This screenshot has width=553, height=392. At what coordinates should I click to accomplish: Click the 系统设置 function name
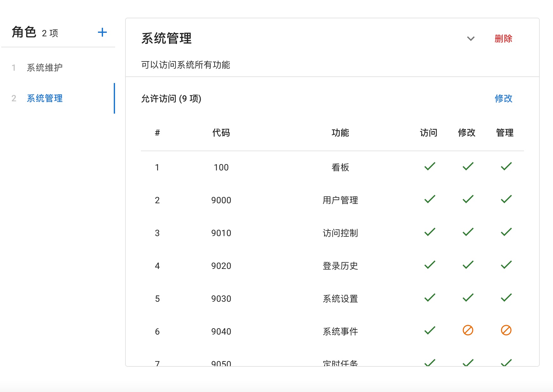(340, 299)
